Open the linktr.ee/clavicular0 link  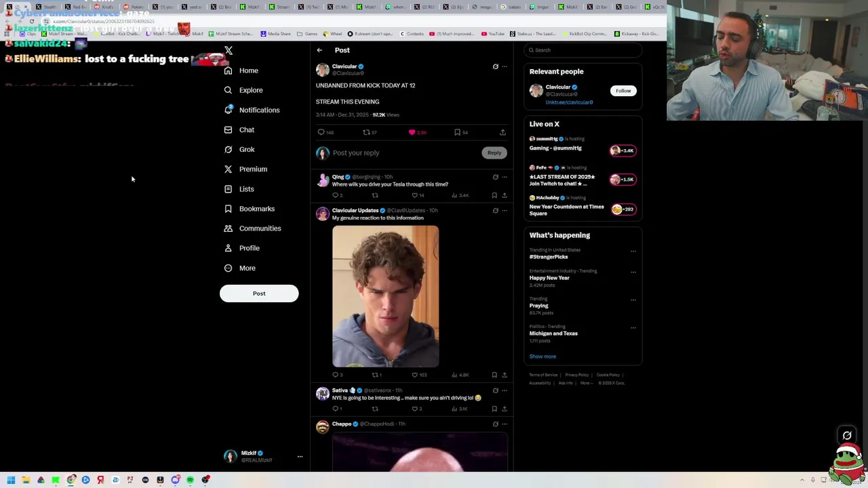click(569, 102)
